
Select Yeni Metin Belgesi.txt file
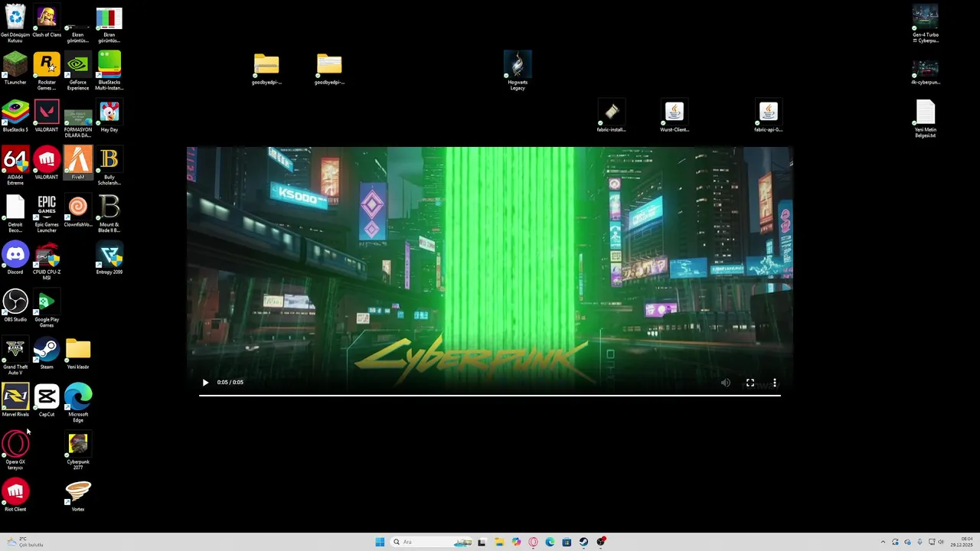click(x=926, y=119)
